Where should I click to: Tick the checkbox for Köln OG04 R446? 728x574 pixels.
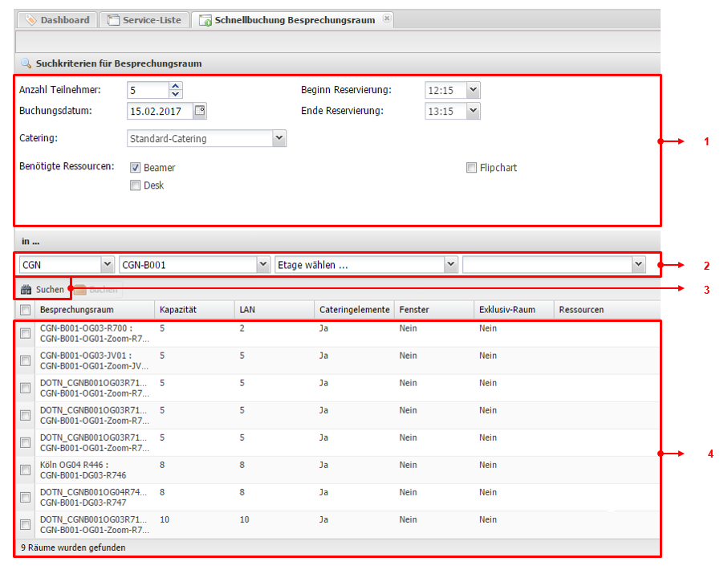[x=26, y=470]
